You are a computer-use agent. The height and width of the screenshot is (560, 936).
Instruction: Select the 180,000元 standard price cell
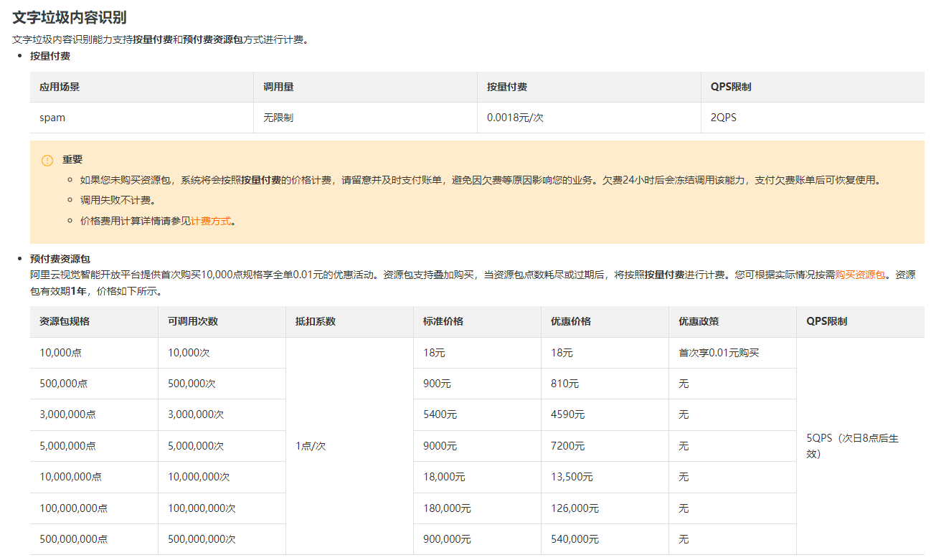coord(478,508)
